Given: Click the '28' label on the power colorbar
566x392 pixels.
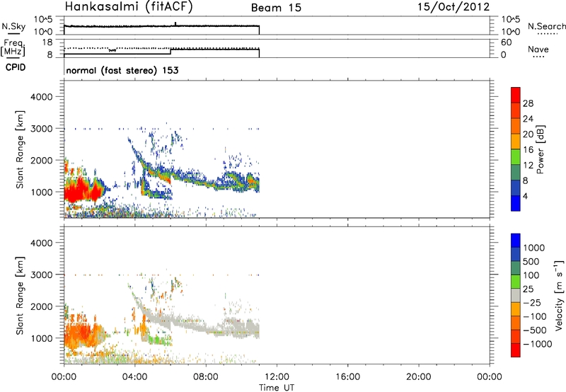Looking at the screenshot, I should (x=528, y=103).
